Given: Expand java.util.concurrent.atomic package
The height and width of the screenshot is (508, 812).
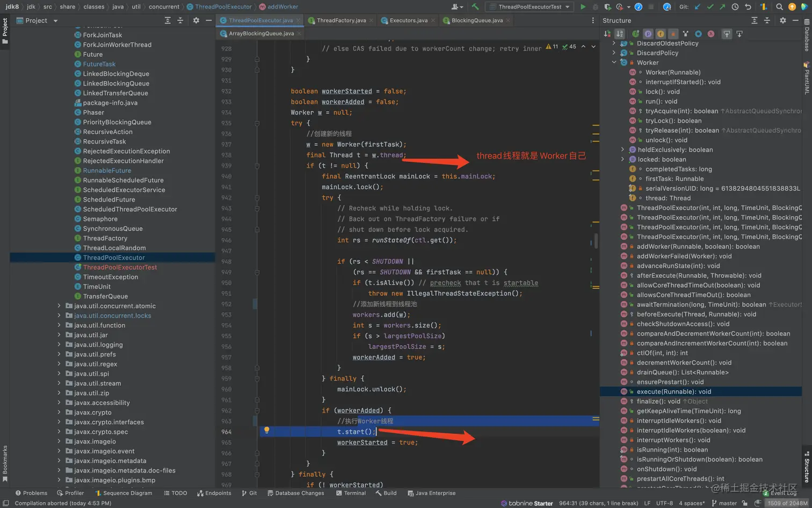Looking at the screenshot, I should 59,306.
